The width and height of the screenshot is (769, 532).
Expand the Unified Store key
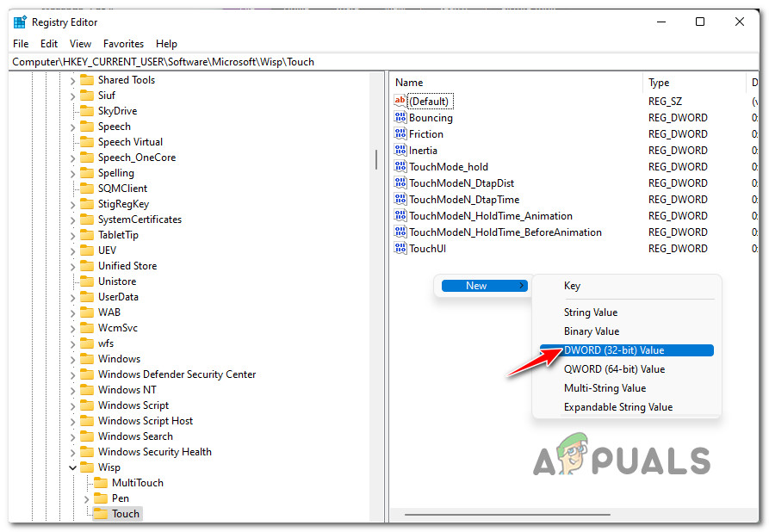point(72,266)
